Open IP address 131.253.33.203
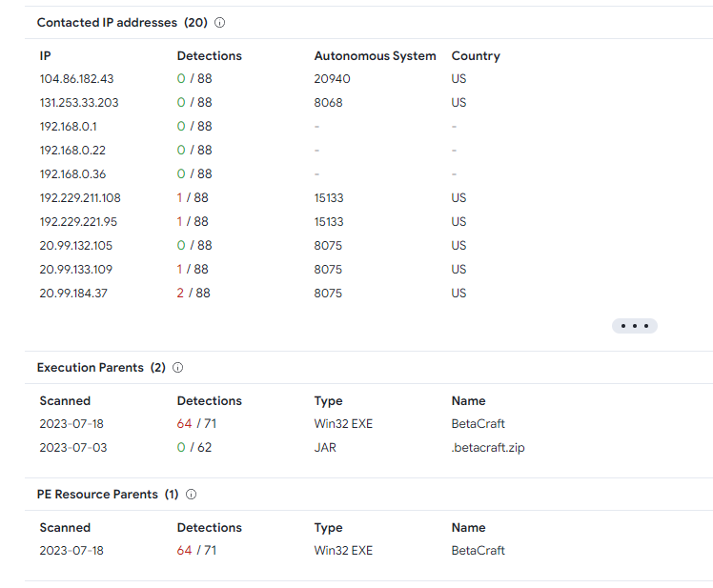The width and height of the screenshot is (713, 588). [x=79, y=103]
